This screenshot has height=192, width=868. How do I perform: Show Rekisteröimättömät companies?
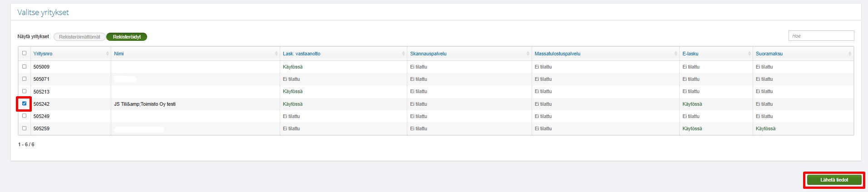click(x=79, y=37)
